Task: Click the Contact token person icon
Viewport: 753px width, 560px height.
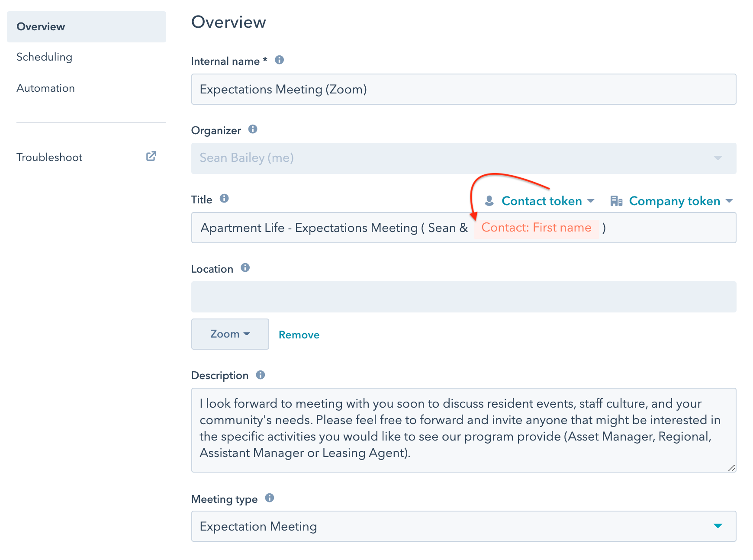Action: click(x=489, y=201)
